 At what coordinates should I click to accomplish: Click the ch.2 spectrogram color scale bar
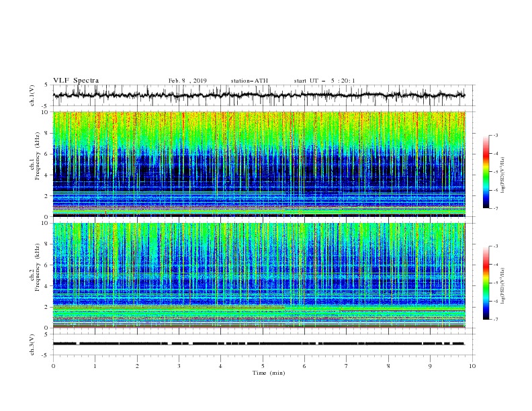[x=486, y=283]
